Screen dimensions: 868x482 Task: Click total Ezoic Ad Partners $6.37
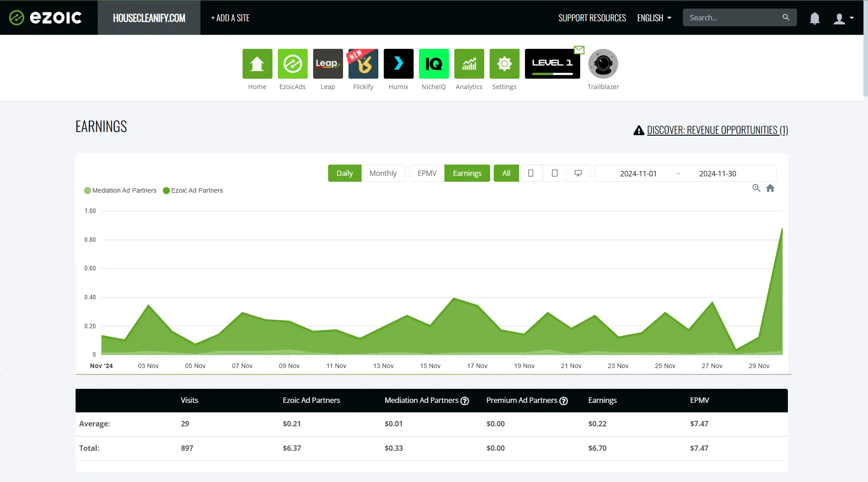pos(292,448)
